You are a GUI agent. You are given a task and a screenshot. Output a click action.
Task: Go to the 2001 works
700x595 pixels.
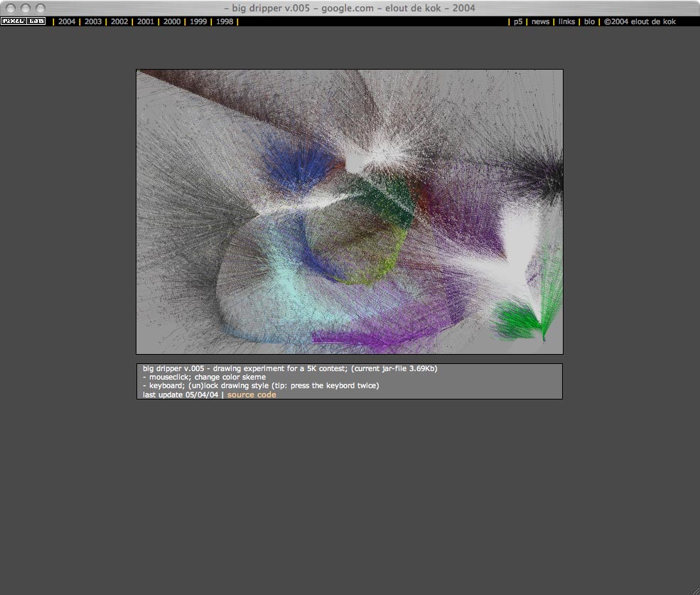[x=146, y=21]
